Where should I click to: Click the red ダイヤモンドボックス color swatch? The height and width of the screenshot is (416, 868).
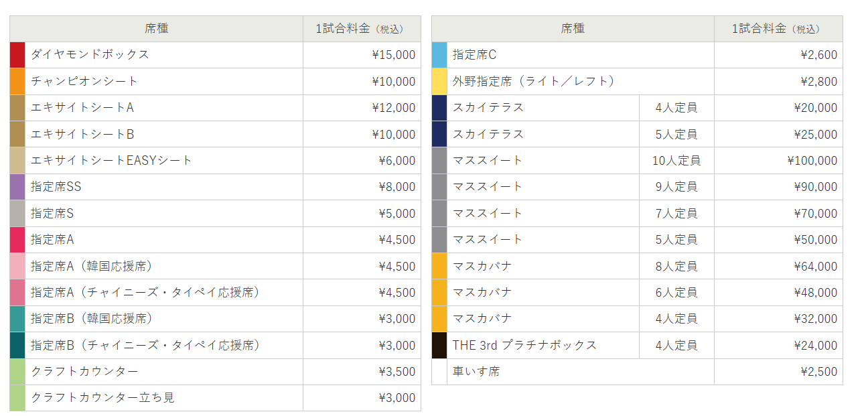coord(17,55)
